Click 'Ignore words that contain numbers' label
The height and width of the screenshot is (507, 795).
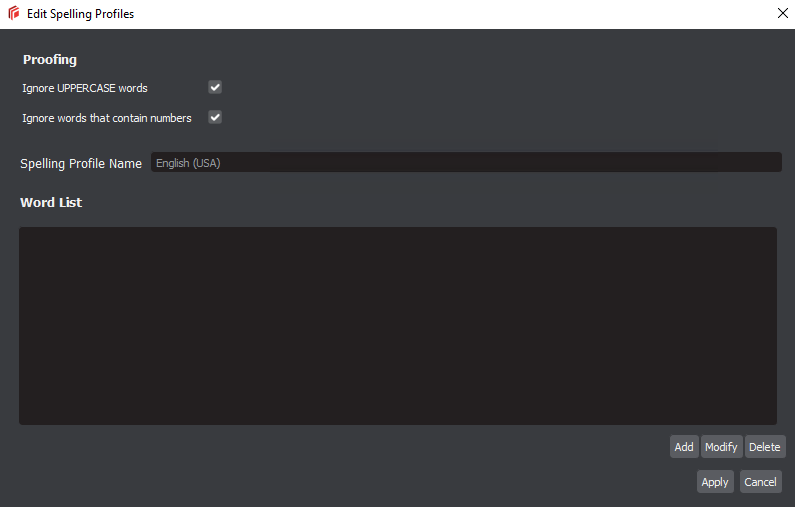[x=107, y=118]
